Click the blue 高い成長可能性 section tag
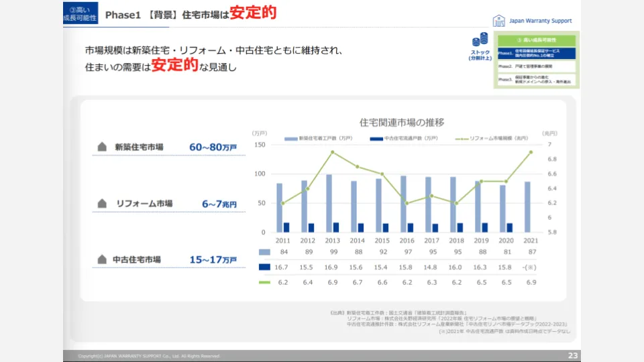644x362 pixels. coord(80,13)
